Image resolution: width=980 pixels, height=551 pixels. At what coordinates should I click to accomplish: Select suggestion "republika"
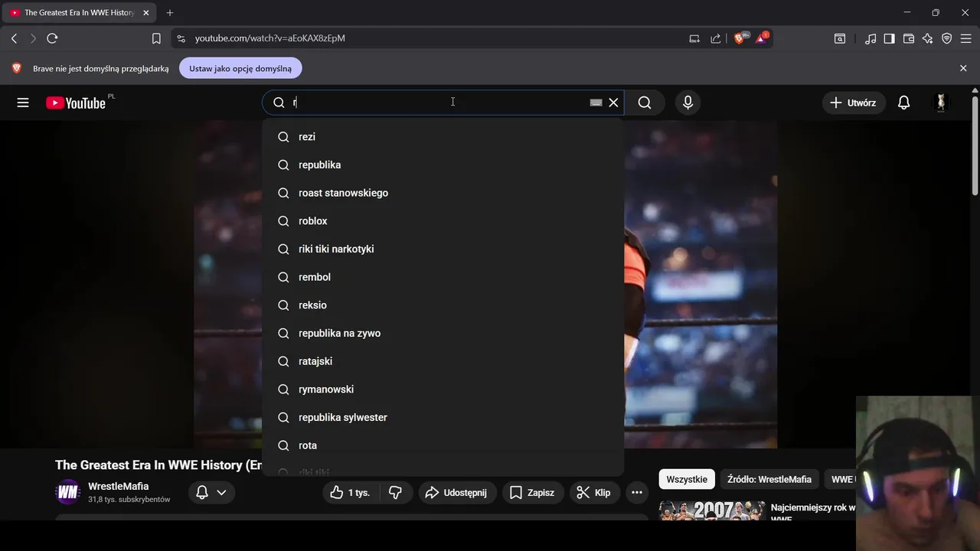click(x=443, y=165)
